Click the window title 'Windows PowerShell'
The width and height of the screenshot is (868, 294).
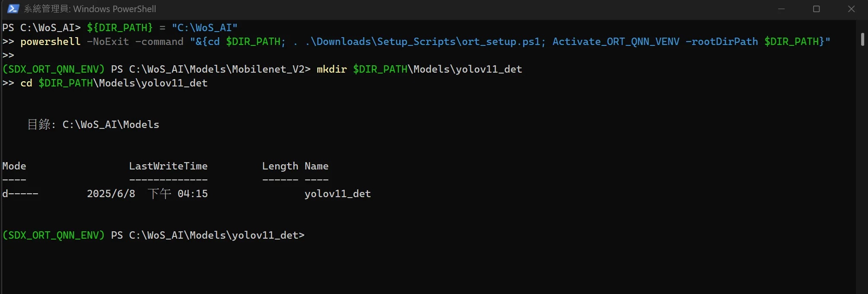[114, 9]
